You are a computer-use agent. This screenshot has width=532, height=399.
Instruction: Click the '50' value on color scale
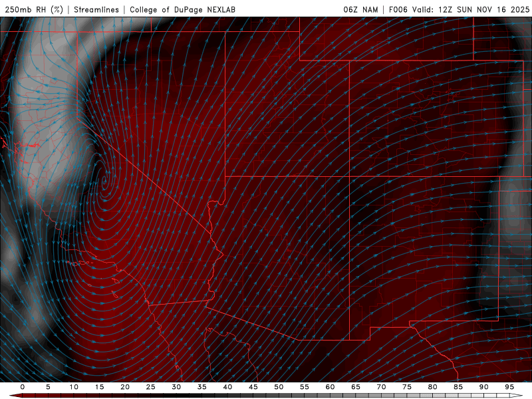279,387
